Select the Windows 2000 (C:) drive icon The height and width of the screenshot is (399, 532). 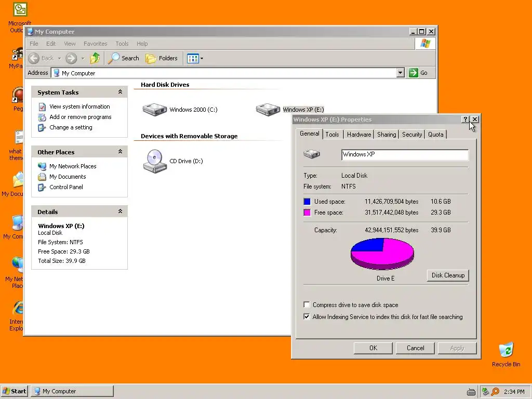(x=154, y=109)
